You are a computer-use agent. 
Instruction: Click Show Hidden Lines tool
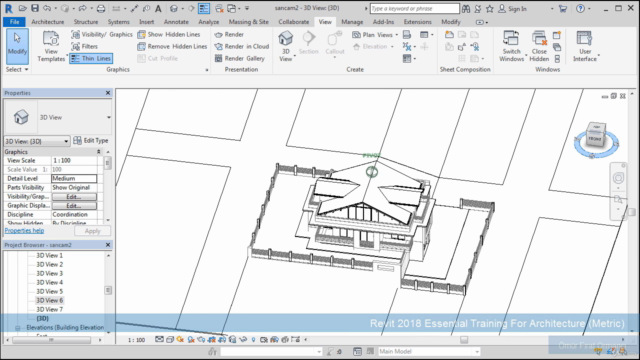(169, 35)
